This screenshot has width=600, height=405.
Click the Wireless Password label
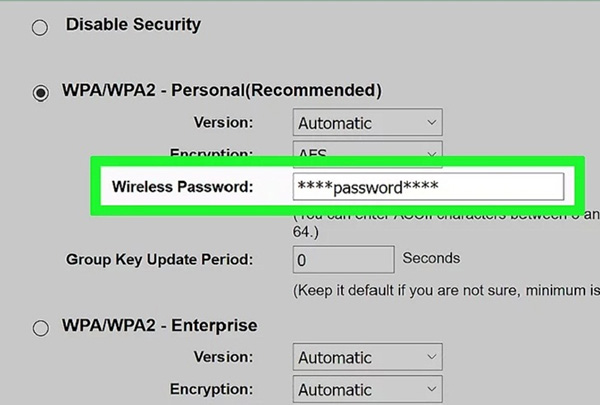[182, 187]
